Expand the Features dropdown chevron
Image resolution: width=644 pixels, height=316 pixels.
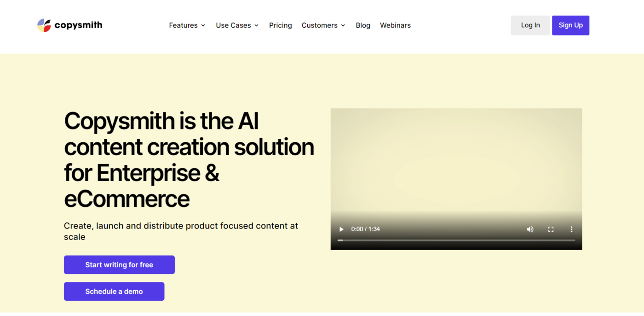(203, 26)
